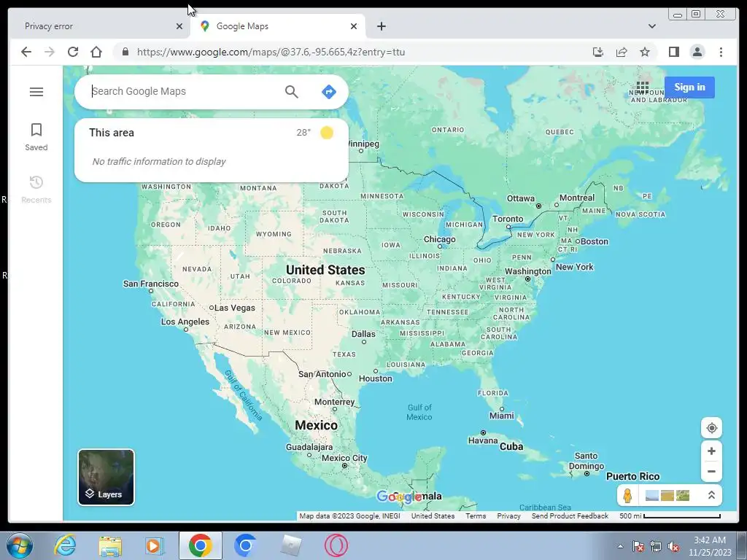Click the lock site info icon
Image resolution: width=747 pixels, height=560 pixels.
click(x=125, y=52)
